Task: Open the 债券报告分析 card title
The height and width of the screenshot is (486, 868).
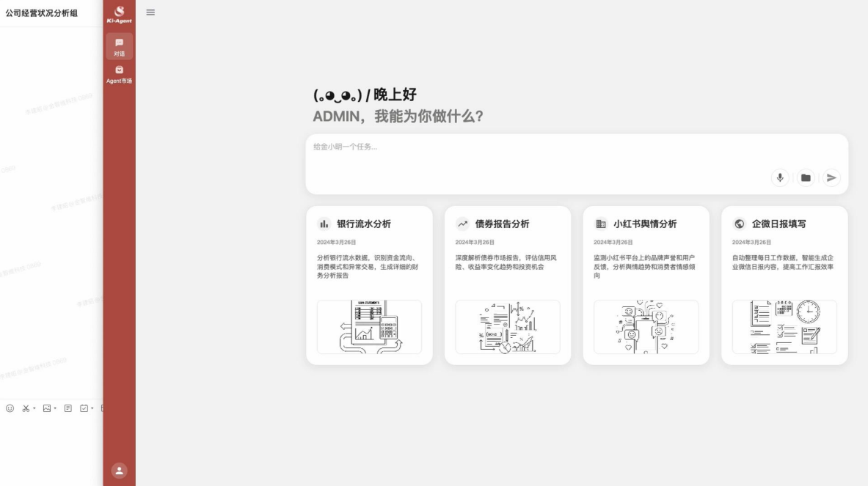Action: click(x=502, y=224)
